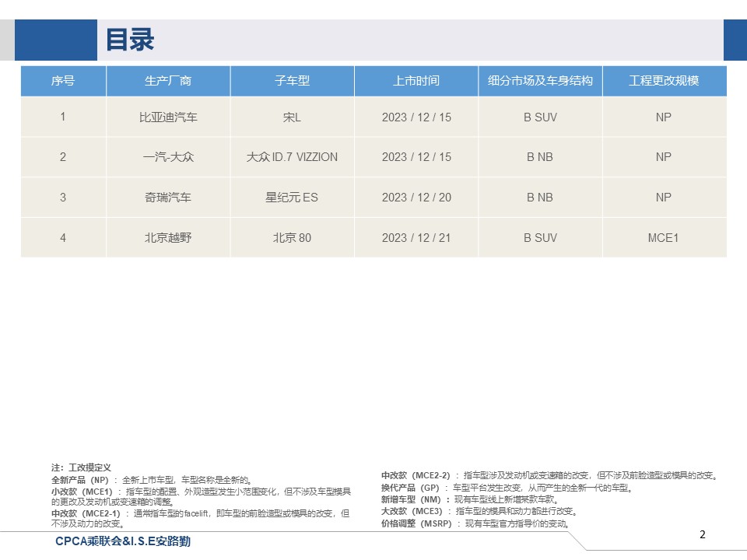Click the 全新产品 (NP) definition line
Image resolution: width=747 pixels, height=560 pixels.
tap(152, 480)
